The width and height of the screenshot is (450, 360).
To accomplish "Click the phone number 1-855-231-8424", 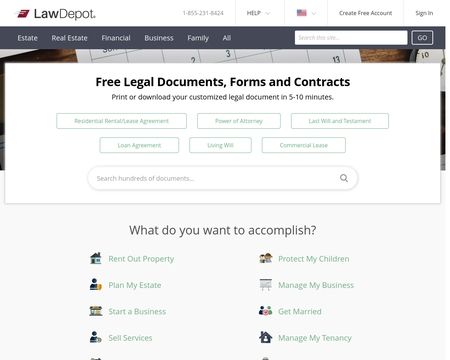I will click(203, 13).
